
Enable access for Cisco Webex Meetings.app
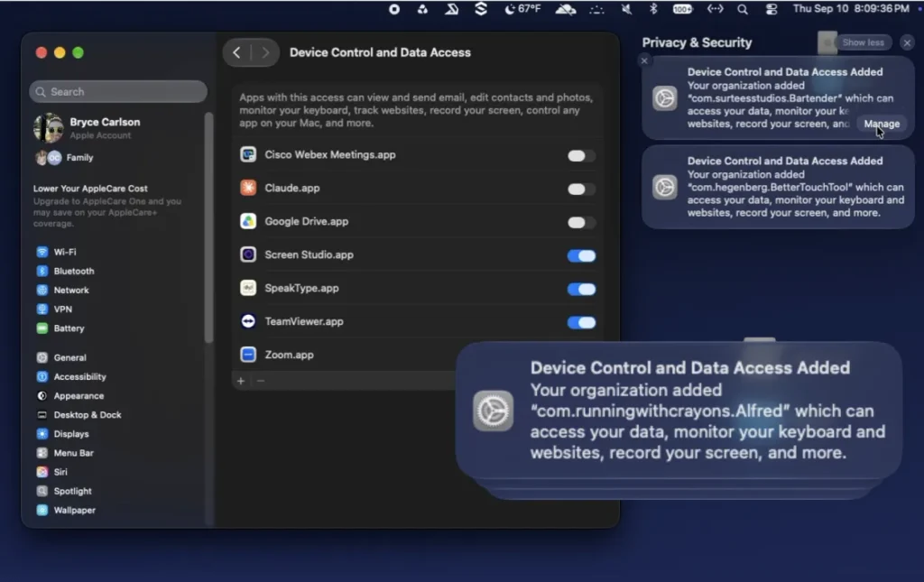(x=581, y=155)
